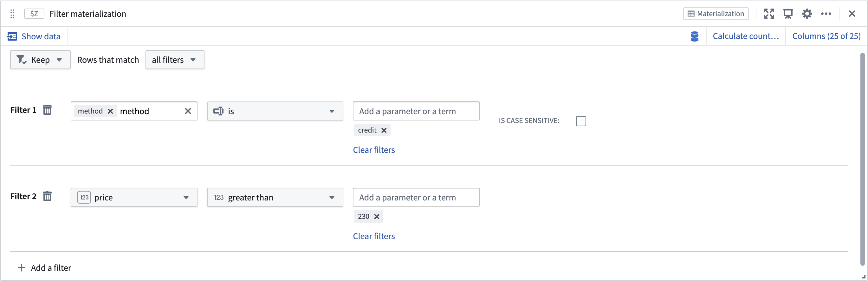Enable the Is Case Sensitive checkbox
This screenshot has width=868, height=281.
click(581, 121)
